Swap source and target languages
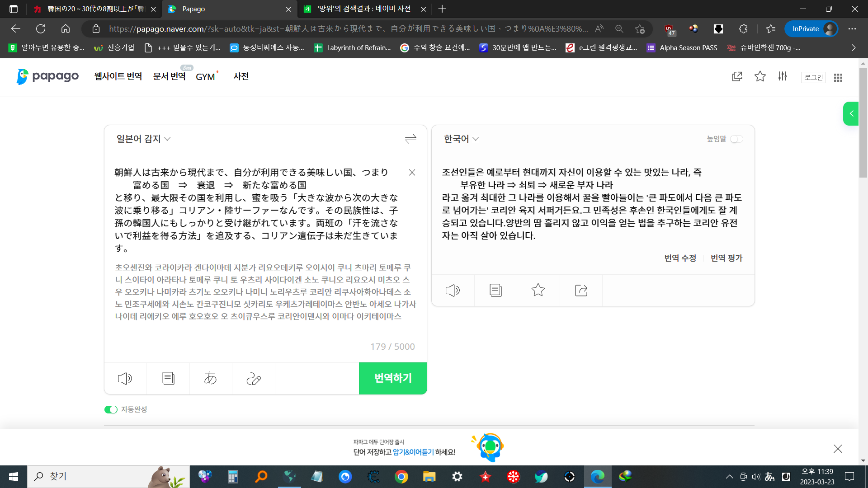868x488 pixels. [x=410, y=139]
